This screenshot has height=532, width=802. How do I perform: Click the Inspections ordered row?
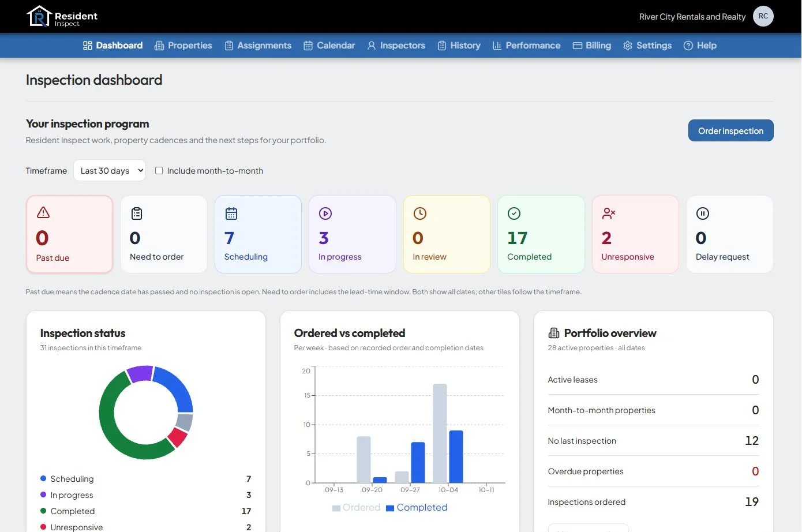point(653,502)
